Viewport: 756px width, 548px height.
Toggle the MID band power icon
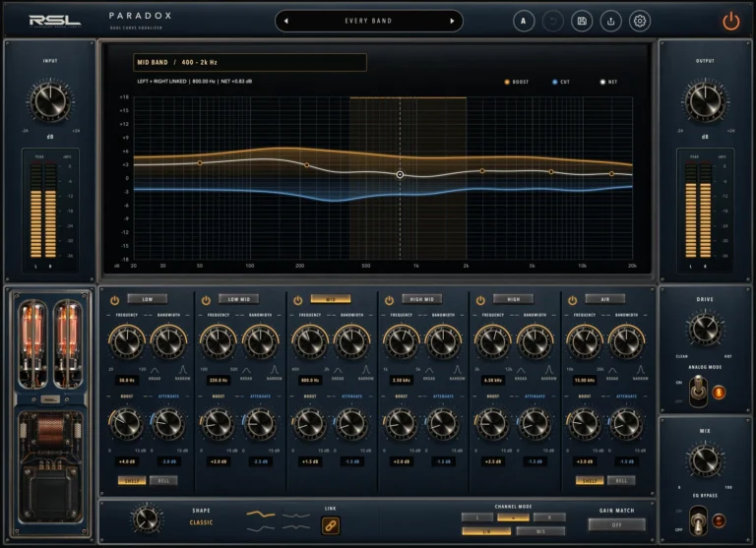[297, 300]
